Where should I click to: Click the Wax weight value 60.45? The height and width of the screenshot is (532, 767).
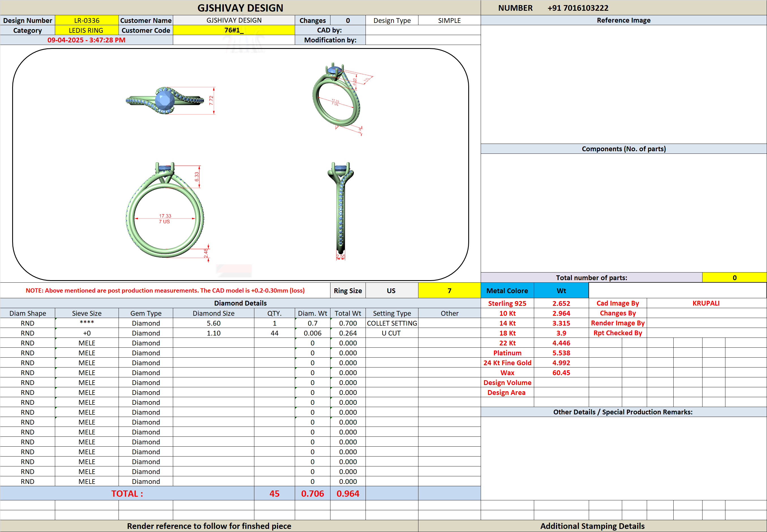(561, 373)
